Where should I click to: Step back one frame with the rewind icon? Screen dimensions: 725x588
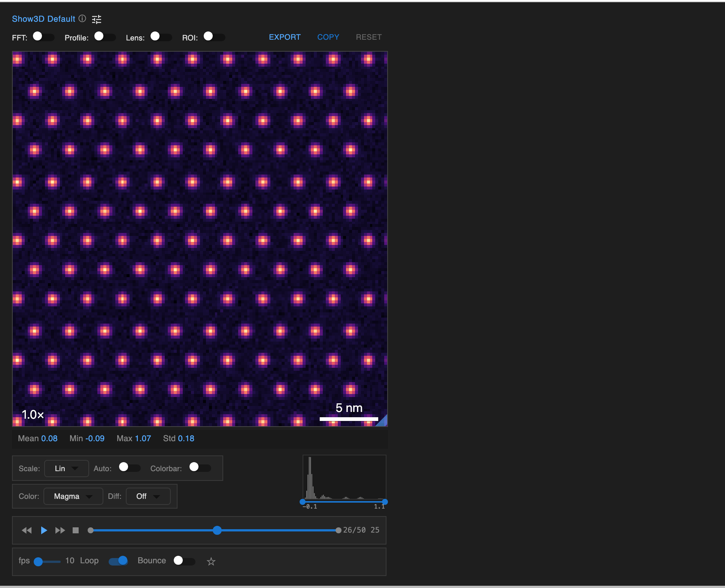[27, 530]
